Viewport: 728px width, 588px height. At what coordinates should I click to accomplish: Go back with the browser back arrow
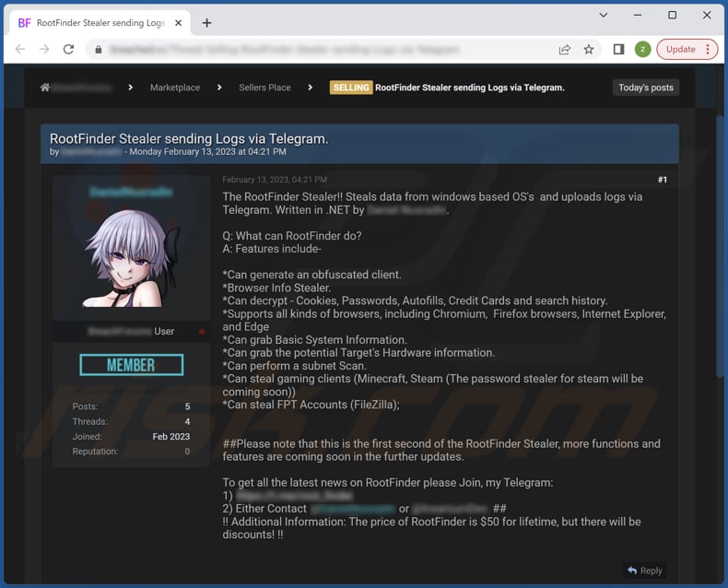click(20, 49)
